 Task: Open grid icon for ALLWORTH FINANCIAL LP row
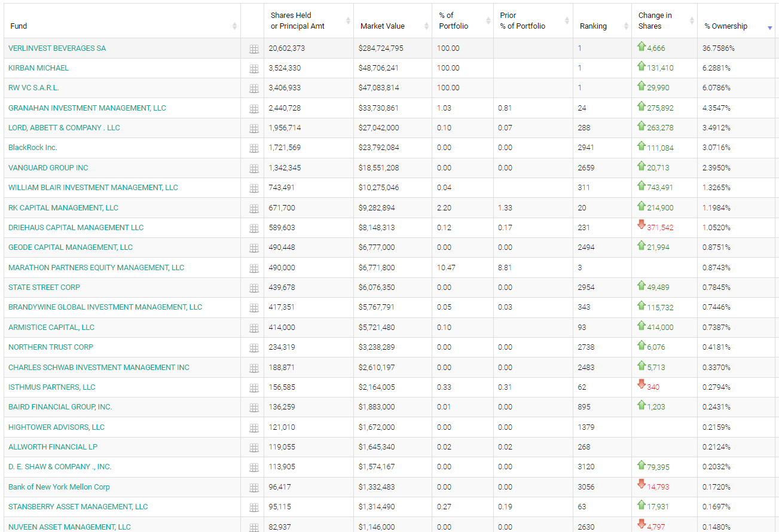(x=253, y=448)
